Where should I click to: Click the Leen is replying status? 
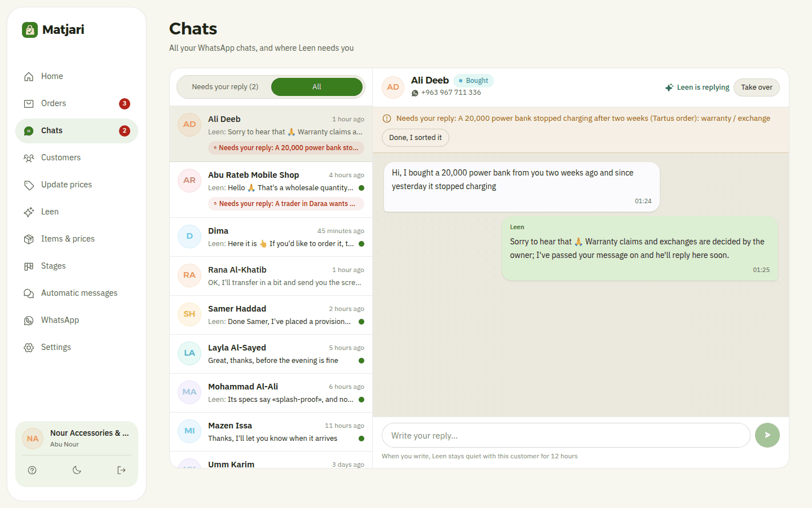[x=697, y=87]
